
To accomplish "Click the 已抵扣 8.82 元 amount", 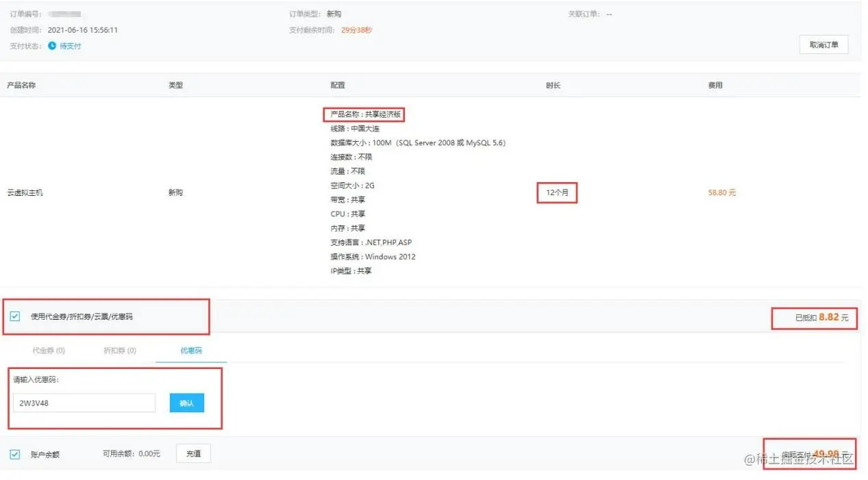I will click(x=821, y=317).
